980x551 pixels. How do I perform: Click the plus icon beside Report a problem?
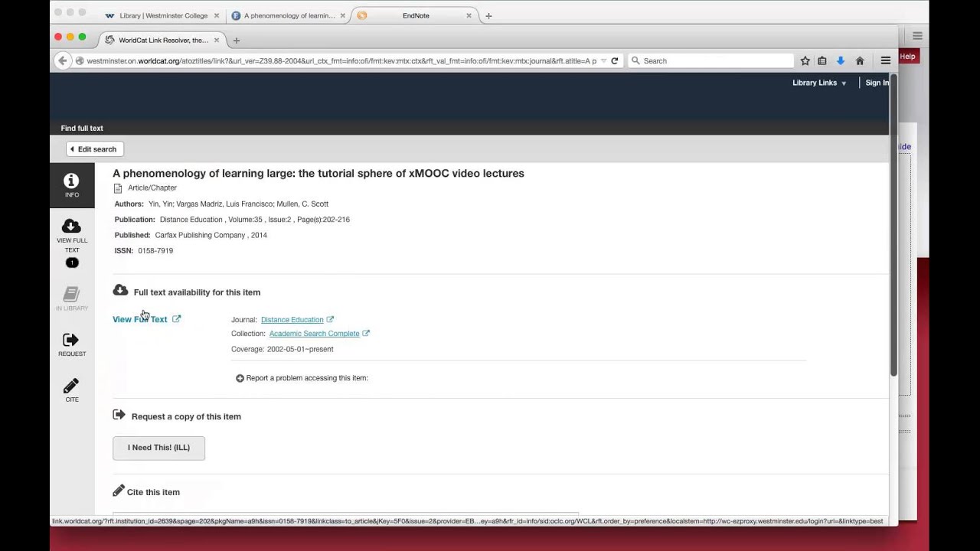(x=240, y=378)
